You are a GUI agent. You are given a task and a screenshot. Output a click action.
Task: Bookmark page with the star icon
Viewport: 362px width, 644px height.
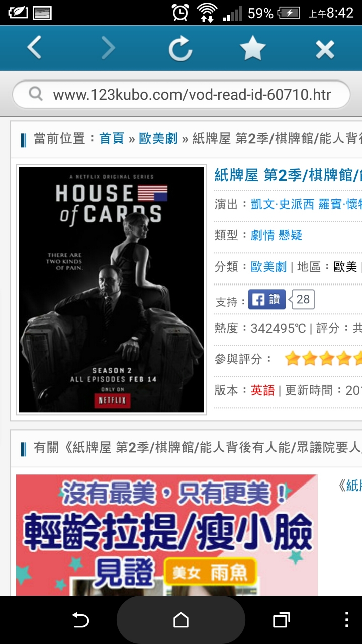pos(252,48)
